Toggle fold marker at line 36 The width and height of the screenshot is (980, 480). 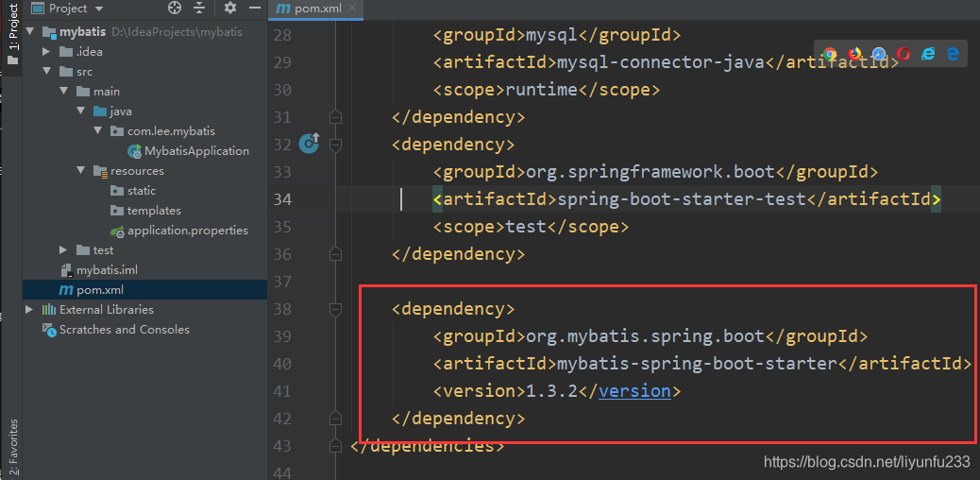(335, 254)
